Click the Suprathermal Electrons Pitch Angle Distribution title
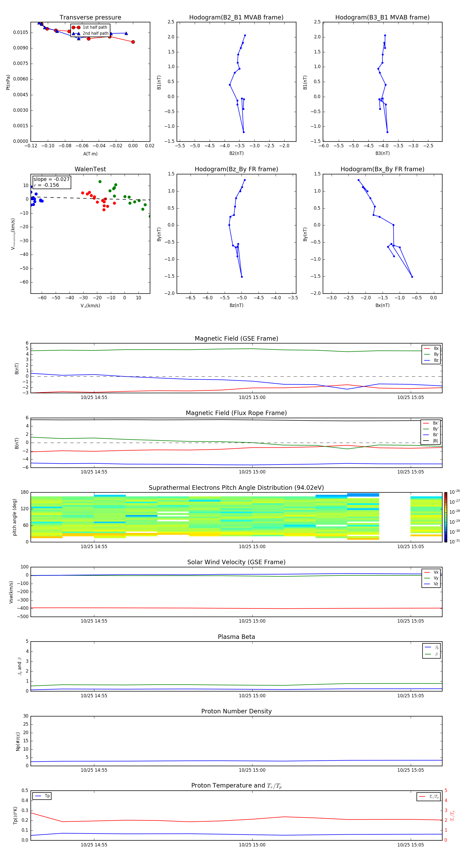Screen dimensions: 473x868 coord(236,488)
